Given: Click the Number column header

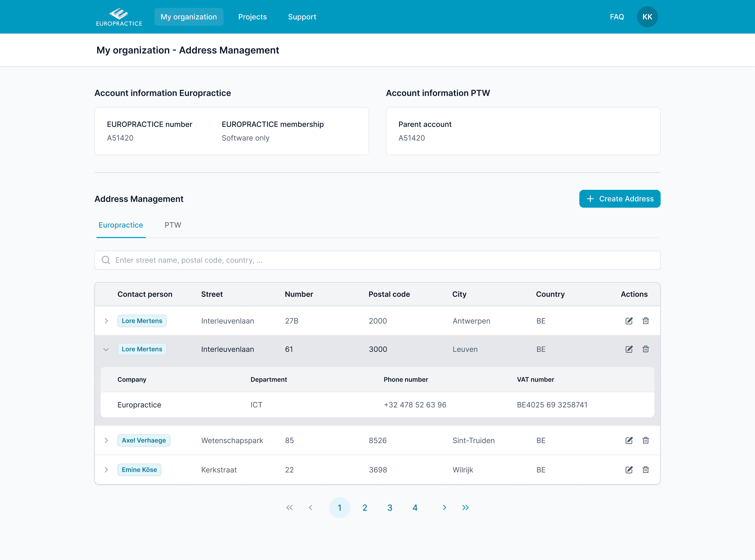Looking at the screenshot, I should tap(299, 294).
